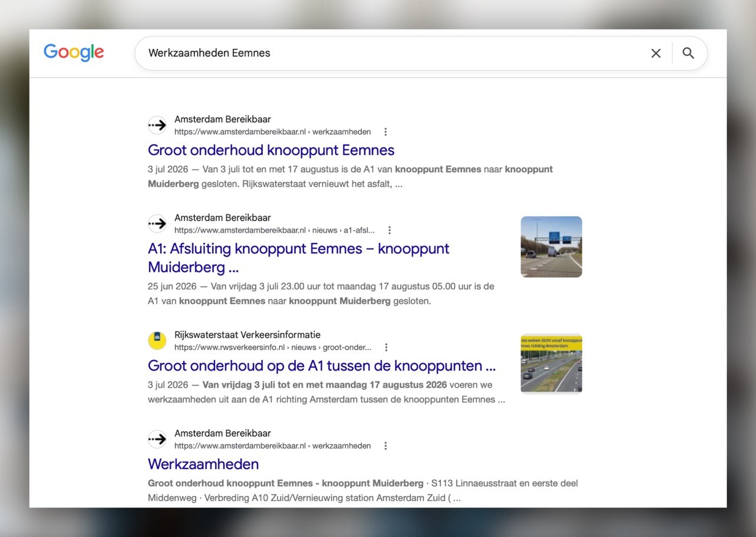Click amsterdambereikbaar.nl › nieuws › a1-afsl... URL
The width and height of the screenshot is (756, 537).
pos(275,230)
